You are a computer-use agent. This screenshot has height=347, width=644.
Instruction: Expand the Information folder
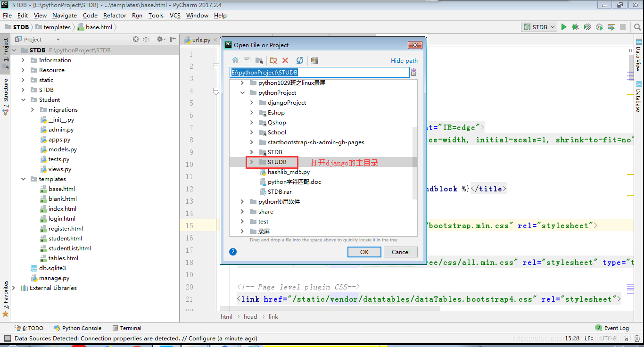coord(23,60)
